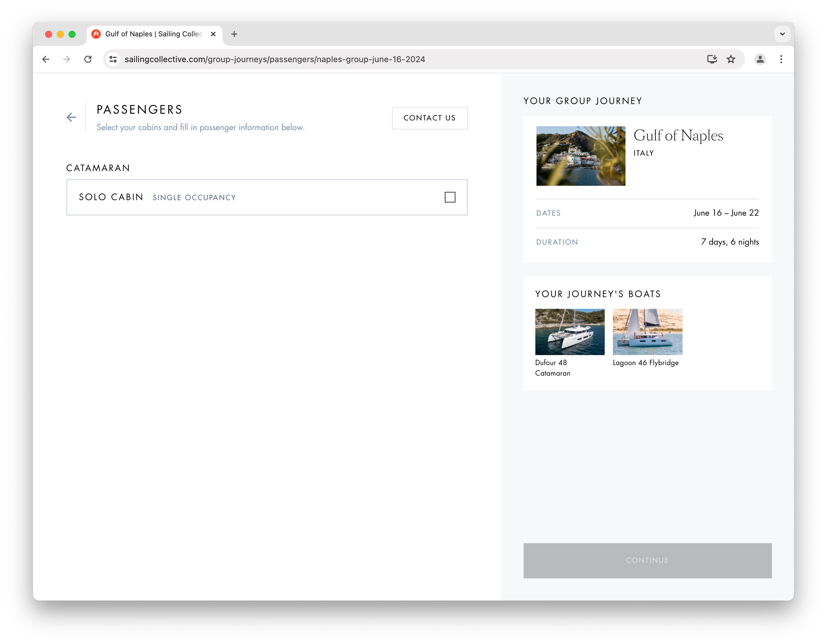The width and height of the screenshot is (827, 644).
Task: Open a new browser tab
Action: (234, 34)
